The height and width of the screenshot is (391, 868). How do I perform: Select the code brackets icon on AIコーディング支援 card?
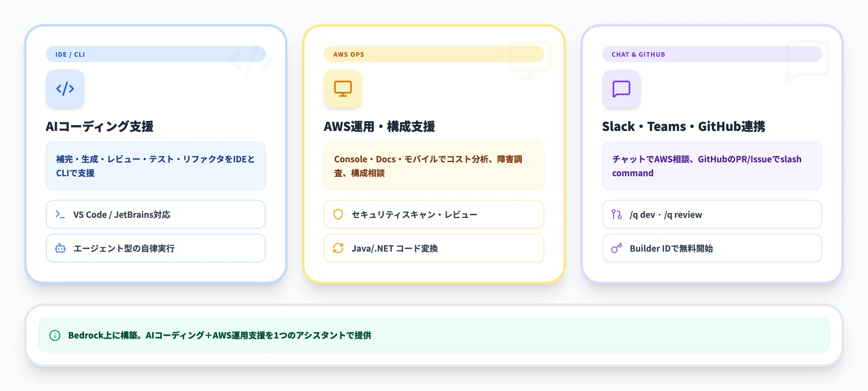[x=65, y=89]
